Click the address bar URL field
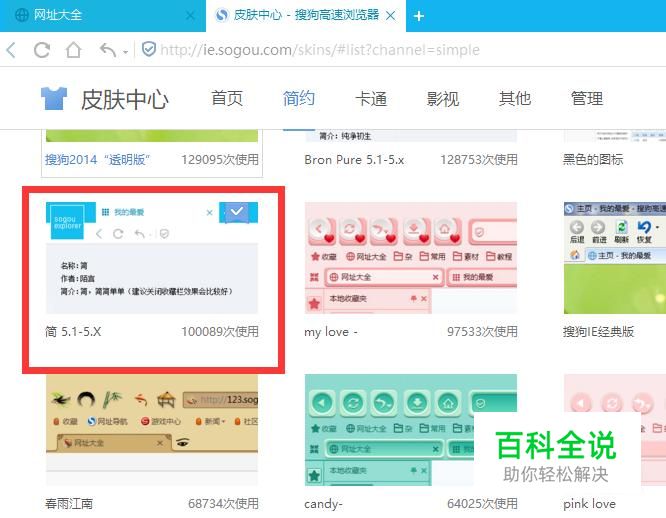Screen dimensions: 666x518 click(x=320, y=50)
